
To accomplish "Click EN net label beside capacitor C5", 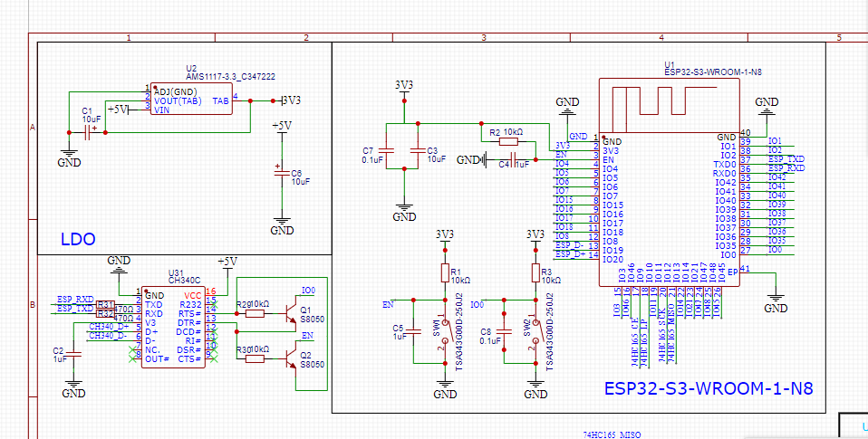I will 388,303.
